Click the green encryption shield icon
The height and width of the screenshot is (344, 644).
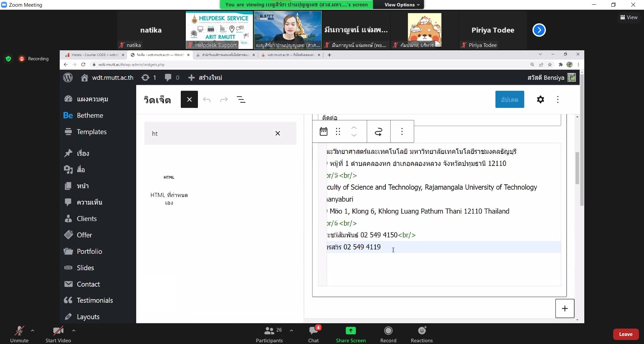[x=9, y=59]
